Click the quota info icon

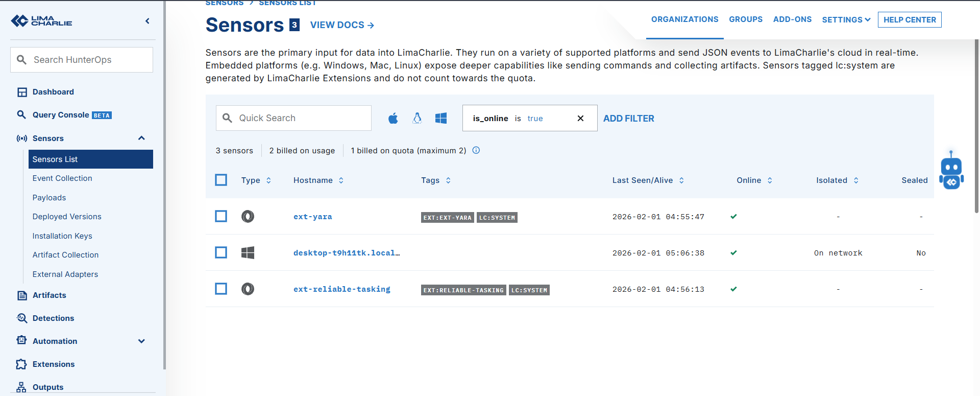tap(476, 150)
